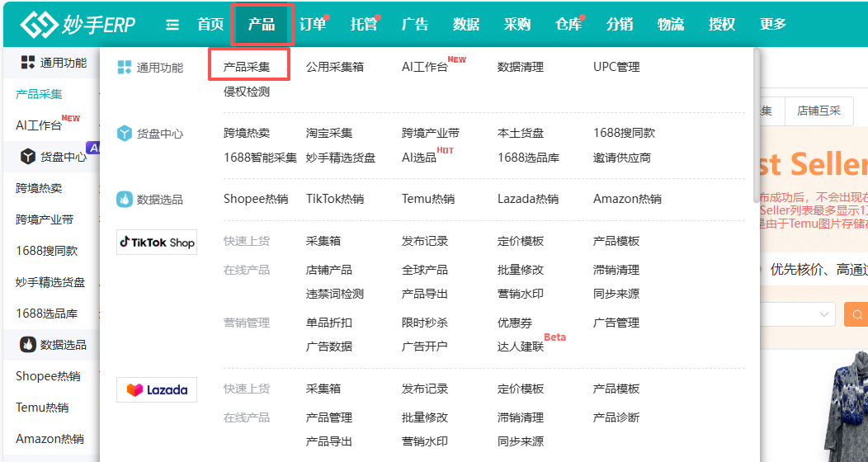
Task: Open the 更多 menu
Action: (x=773, y=25)
